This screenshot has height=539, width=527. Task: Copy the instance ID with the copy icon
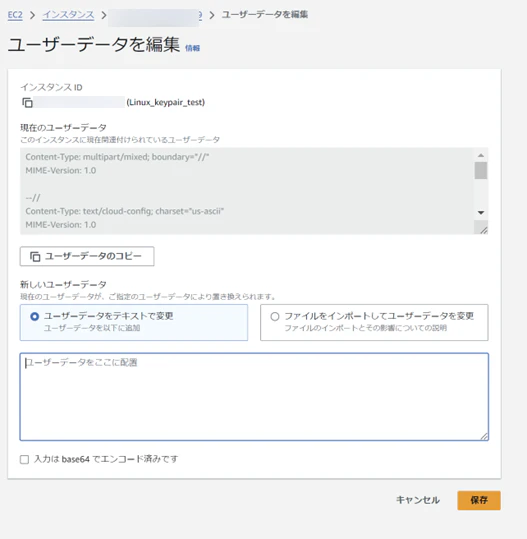(27, 102)
